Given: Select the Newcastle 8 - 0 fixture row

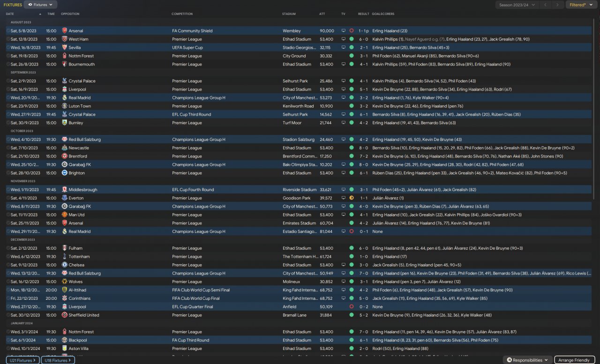Looking at the screenshot, I should (299, 148).
